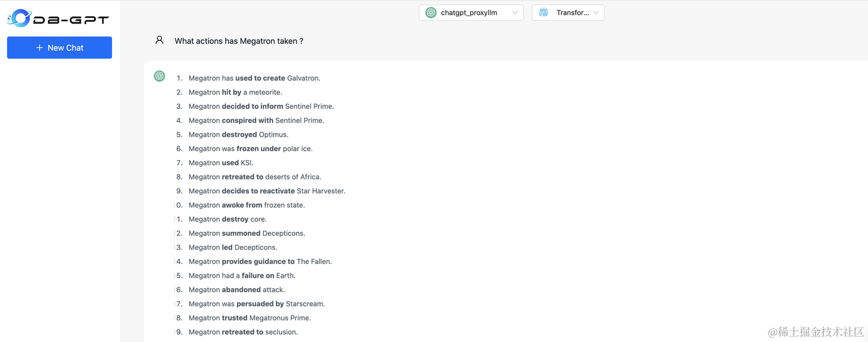Open the chatgpt_proxyllm model dropdown
Screen dimensions: 868x342
tap(471, 13)
